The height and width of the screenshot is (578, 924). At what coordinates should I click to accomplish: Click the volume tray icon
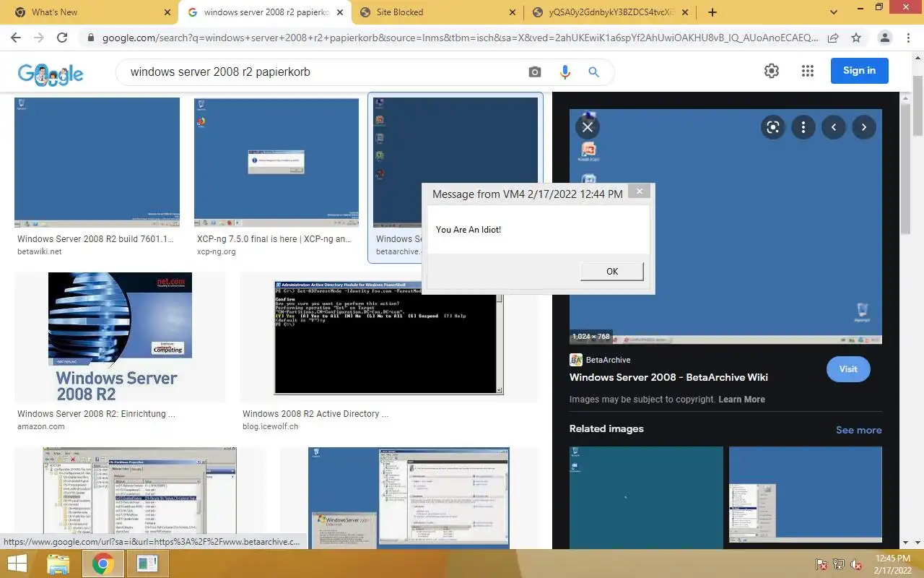coord(856,564)
